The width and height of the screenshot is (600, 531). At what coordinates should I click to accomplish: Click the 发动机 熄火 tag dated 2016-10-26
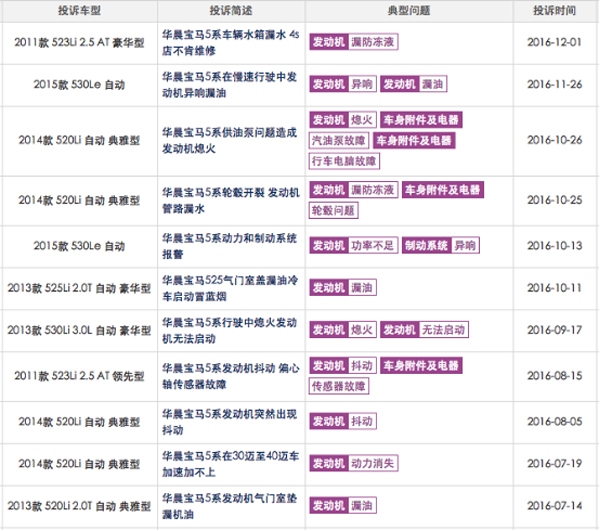point(343,120)
